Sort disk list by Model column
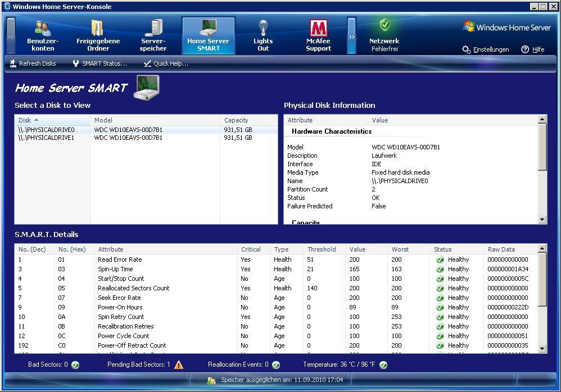This screenshot has width=561, height=392. 155,120
